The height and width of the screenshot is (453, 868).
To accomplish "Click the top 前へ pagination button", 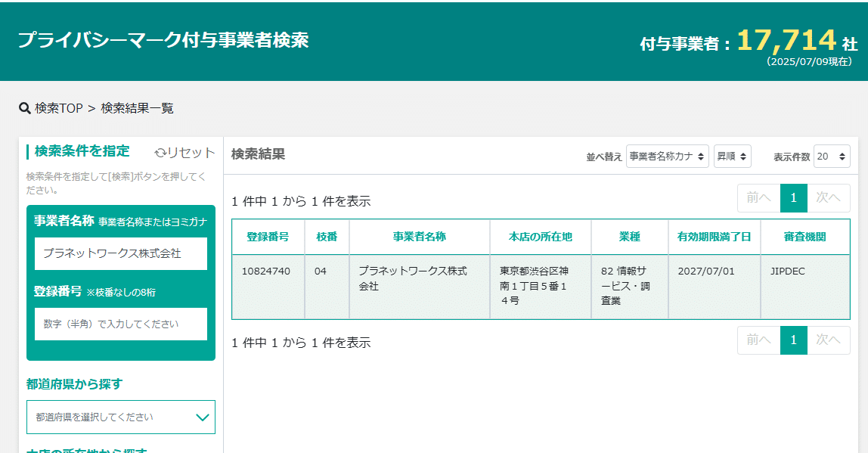I will click(759, 197).
